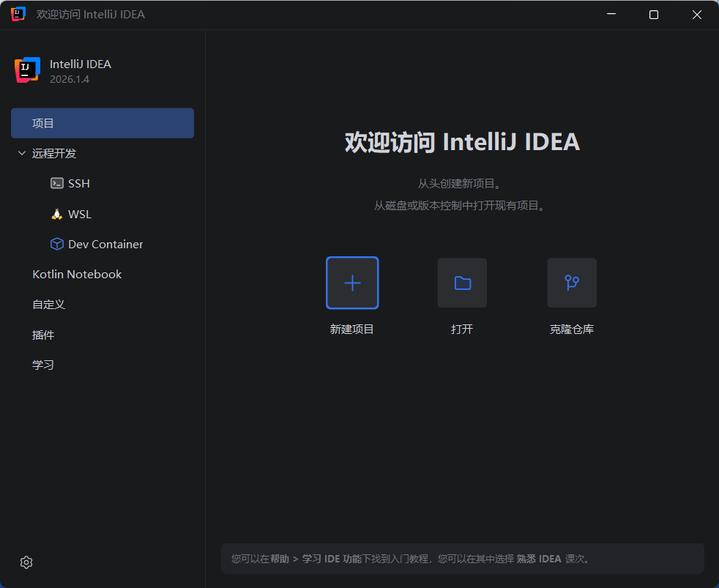The image size is (719, 588).
Task: Select the 项目 tab in sidebar
Action: tap(103, 123)
